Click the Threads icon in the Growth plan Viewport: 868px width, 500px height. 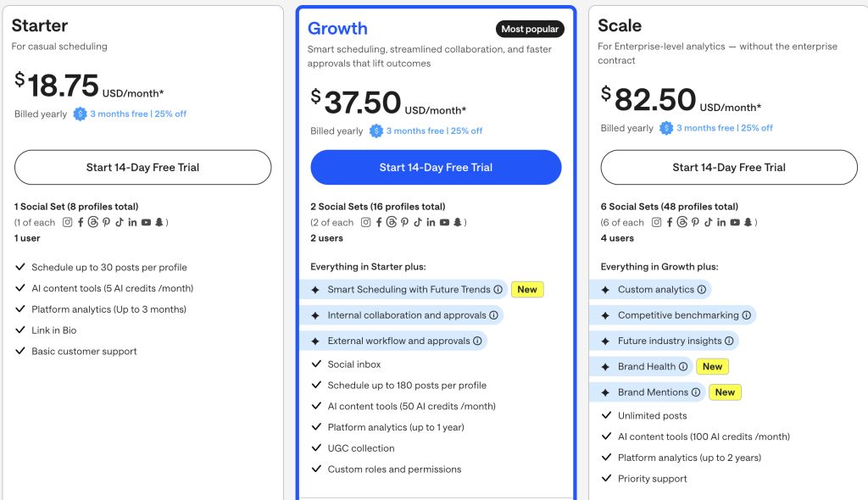click(392, 222)
